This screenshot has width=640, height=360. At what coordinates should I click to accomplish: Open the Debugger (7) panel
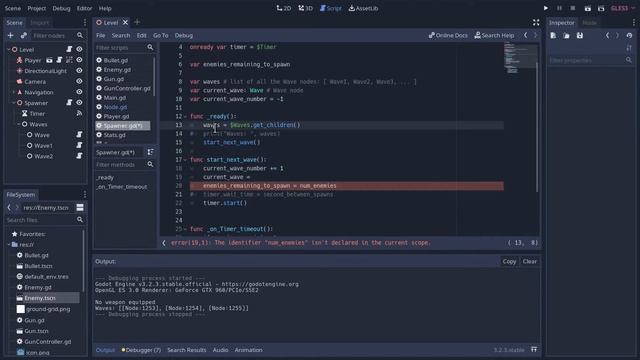coord(141,350)
